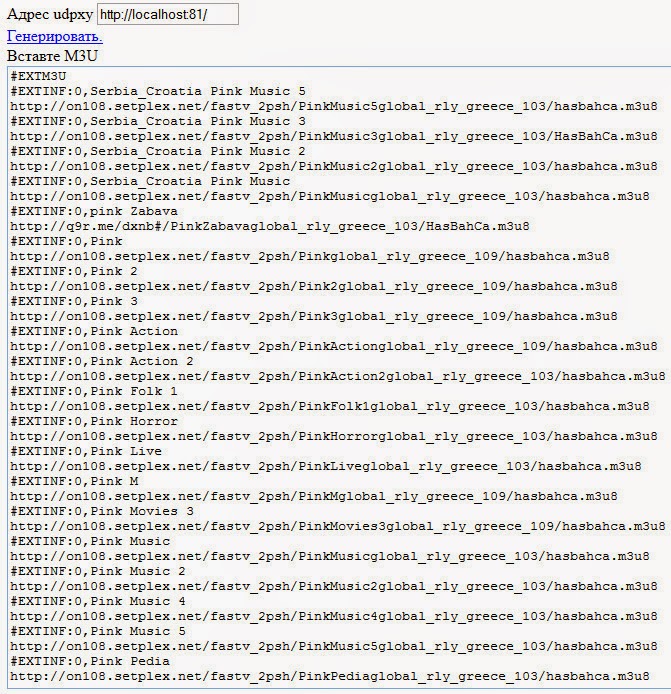Click the 'Pink M' EXTINF line
Image resolution: width=671 pixels, height=694 pixels.
point(74,481)
